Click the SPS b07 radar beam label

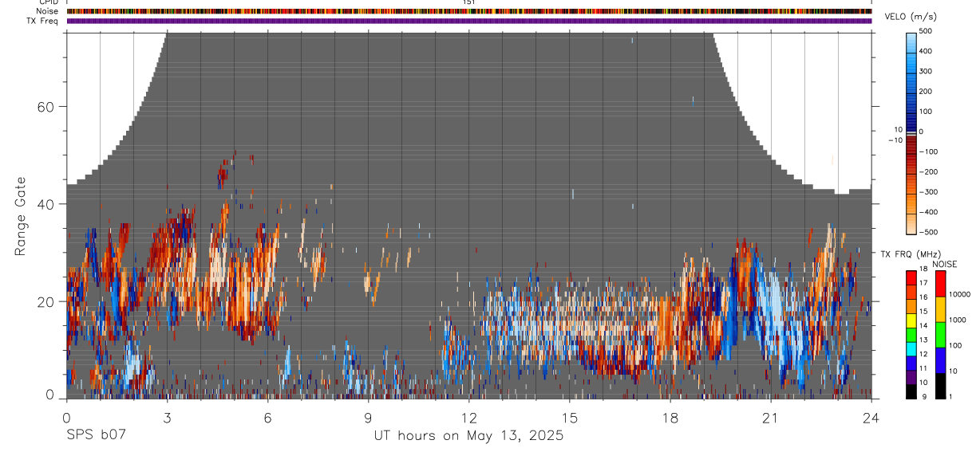[96, 435]
